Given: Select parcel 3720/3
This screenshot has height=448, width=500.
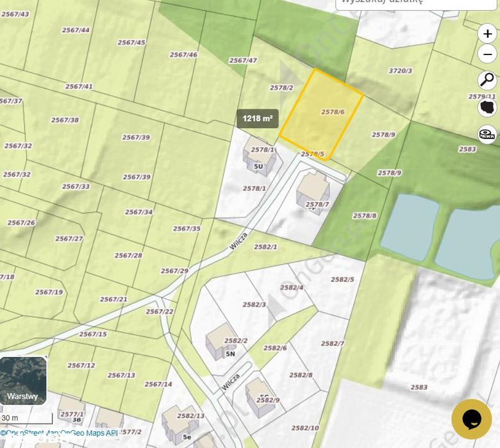Looking at the screenshot, I should [x=401, y=71].
